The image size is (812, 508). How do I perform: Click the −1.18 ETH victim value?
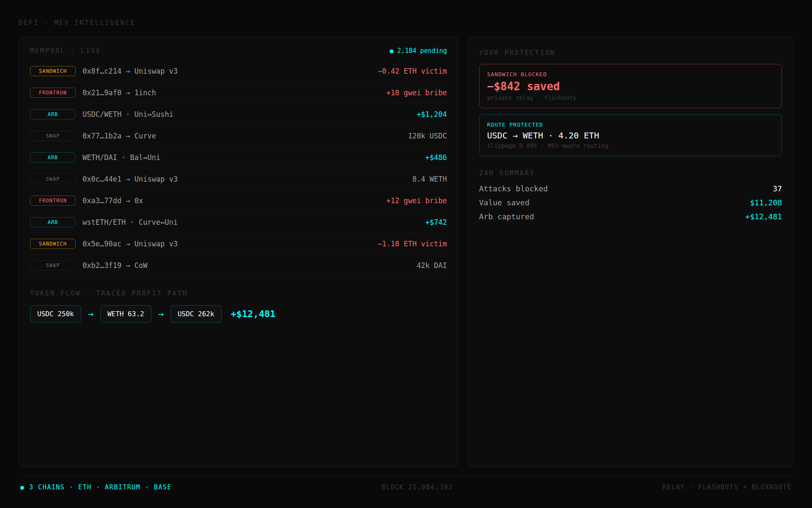(x=412, y=244)
